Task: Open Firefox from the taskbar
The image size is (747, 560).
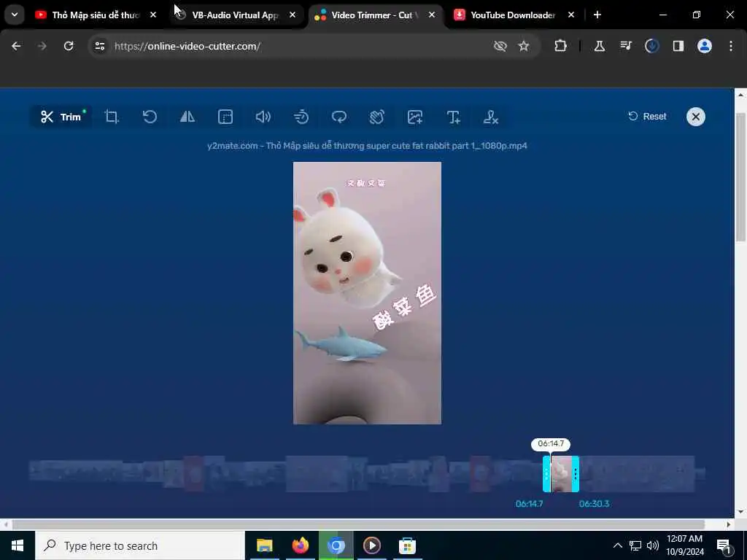Action: (x=300, y=545)
